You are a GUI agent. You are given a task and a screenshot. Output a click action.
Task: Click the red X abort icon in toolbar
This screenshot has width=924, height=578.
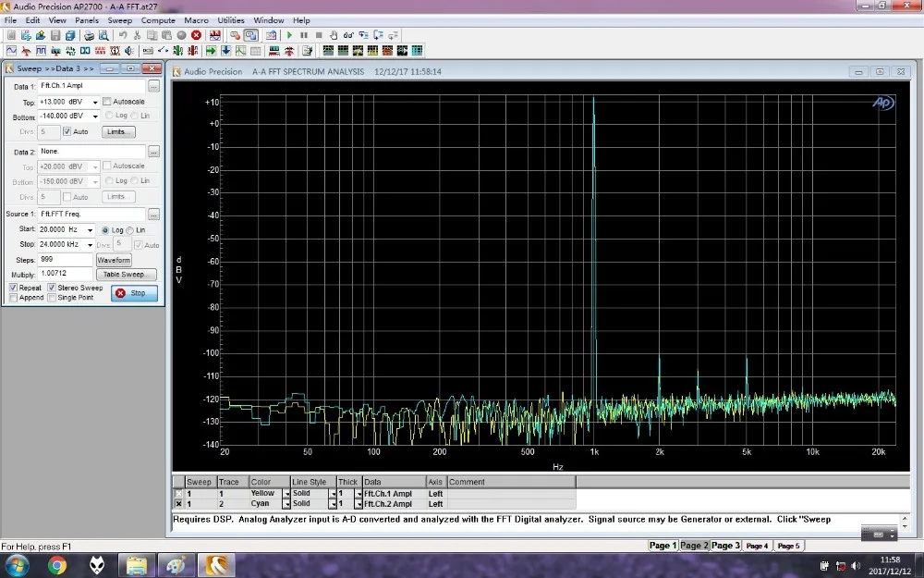click(x=196, y=35)
